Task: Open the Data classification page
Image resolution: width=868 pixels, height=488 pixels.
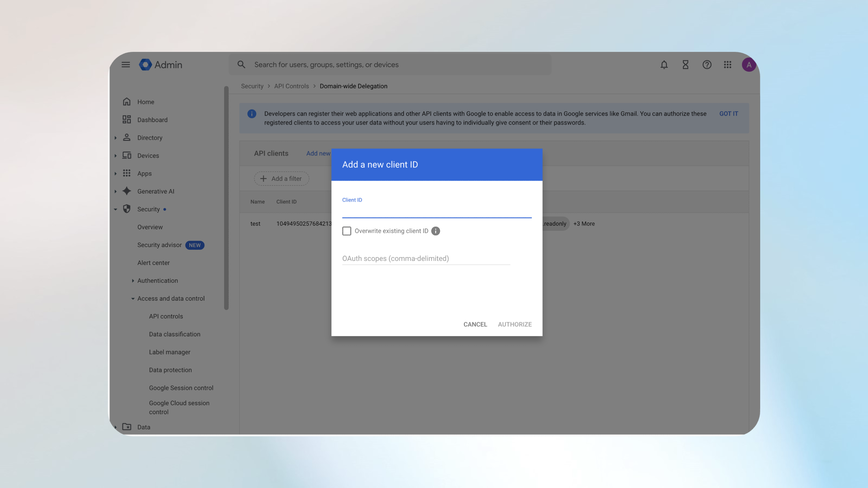Action: coord(175,334)
